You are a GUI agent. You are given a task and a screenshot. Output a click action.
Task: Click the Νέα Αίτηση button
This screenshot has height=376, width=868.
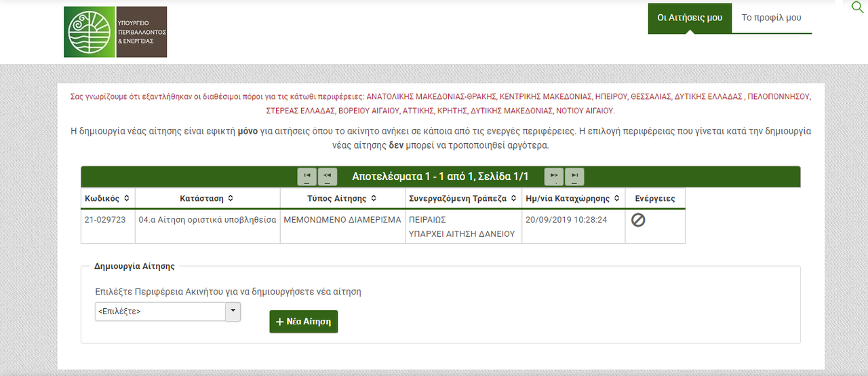tap(303, 322)
